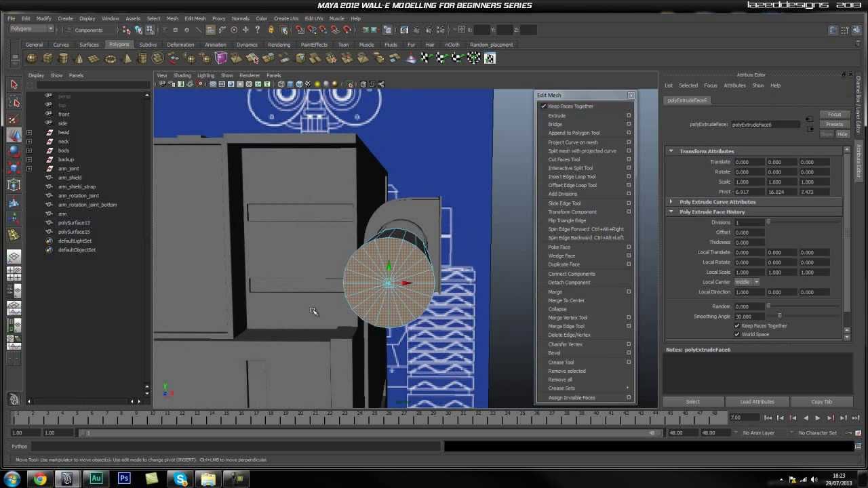
Task: Click the Load Attributes button
Action: (757, 402)
